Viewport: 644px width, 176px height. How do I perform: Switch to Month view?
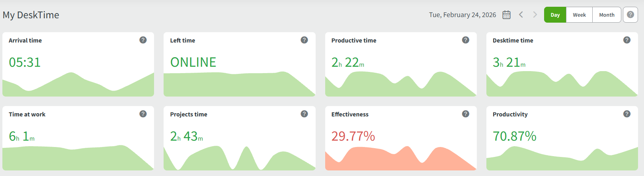coord(607,15)
